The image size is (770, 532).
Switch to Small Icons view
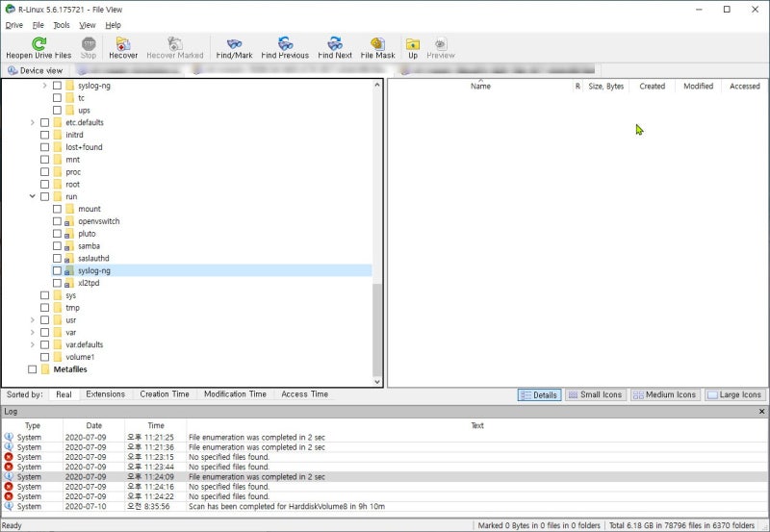[x=595, y=394]
